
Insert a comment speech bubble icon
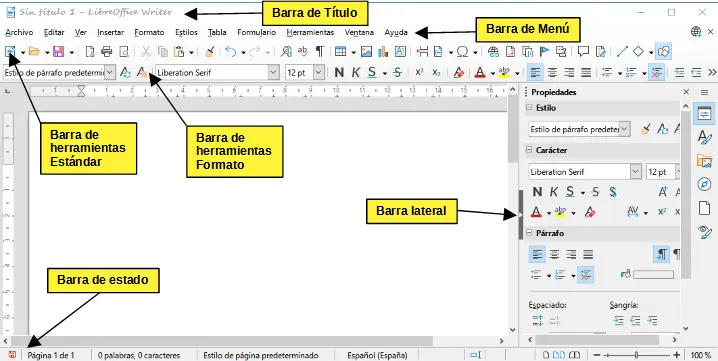pyautogui.click(x=583, y=51)
